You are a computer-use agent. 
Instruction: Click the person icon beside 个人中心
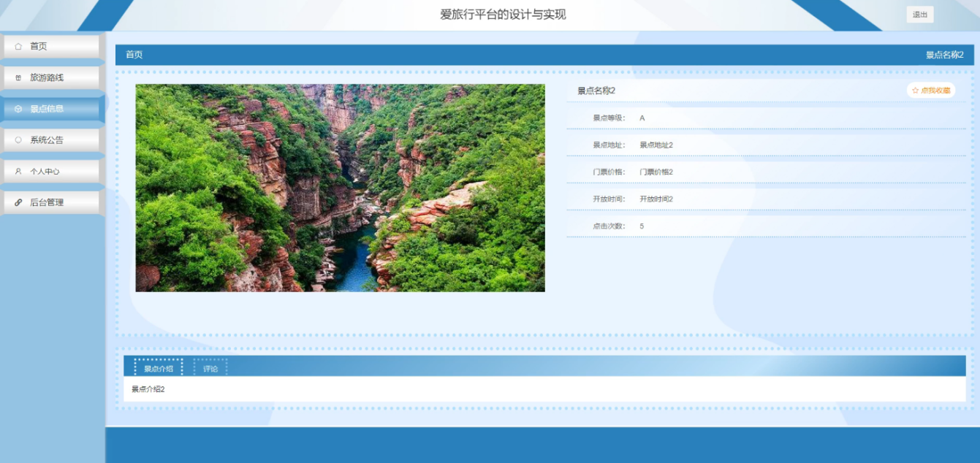(18, 172)
